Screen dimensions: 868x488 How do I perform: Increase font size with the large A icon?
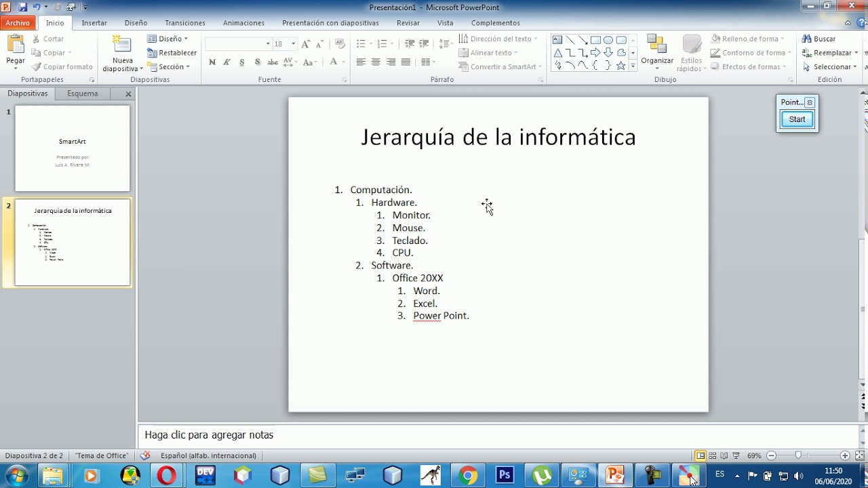pos(306,44)
